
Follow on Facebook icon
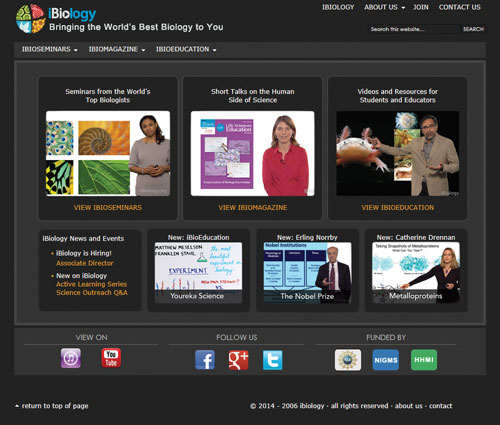pos(205,360)
